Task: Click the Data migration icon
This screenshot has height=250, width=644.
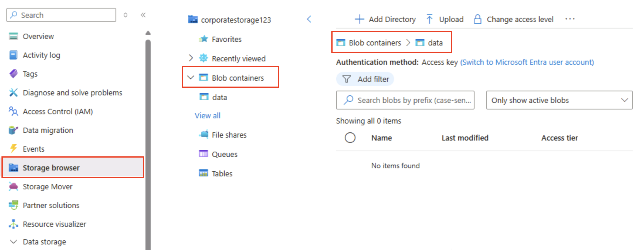Action: click(13, 130)
